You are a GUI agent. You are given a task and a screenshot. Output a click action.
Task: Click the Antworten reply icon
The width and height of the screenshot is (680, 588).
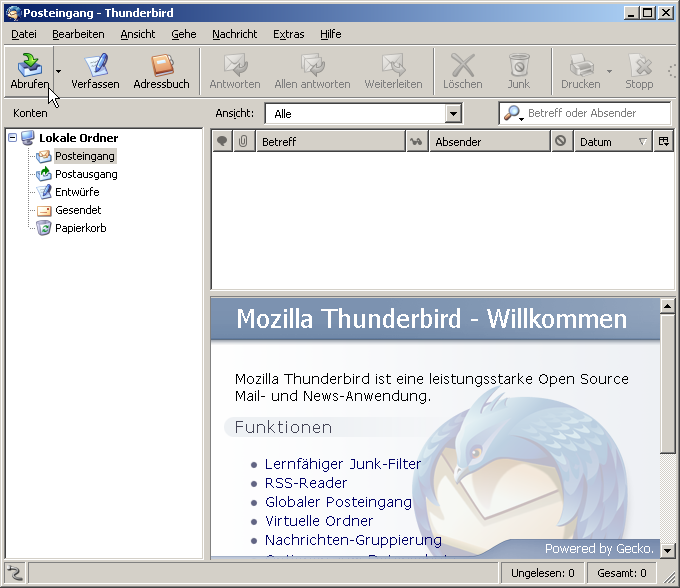(235, 65)
